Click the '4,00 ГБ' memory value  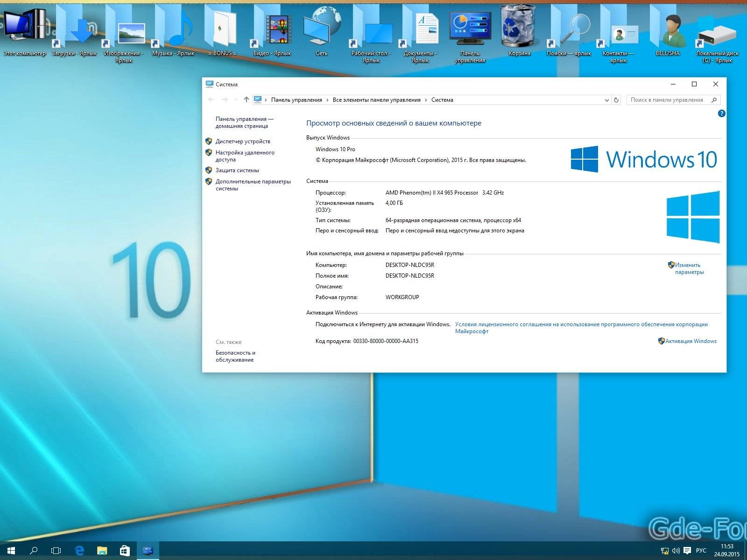click(x=394, y=203)
